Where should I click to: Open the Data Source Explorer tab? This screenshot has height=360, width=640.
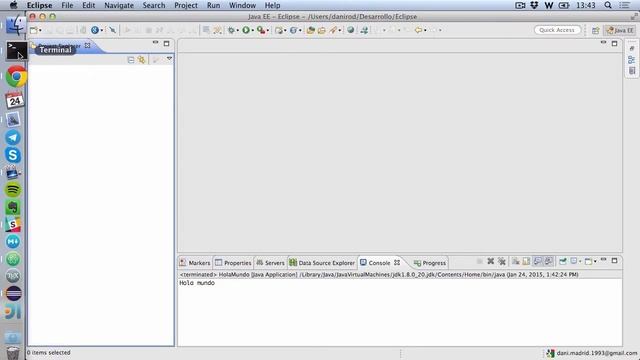pos(322,263)
